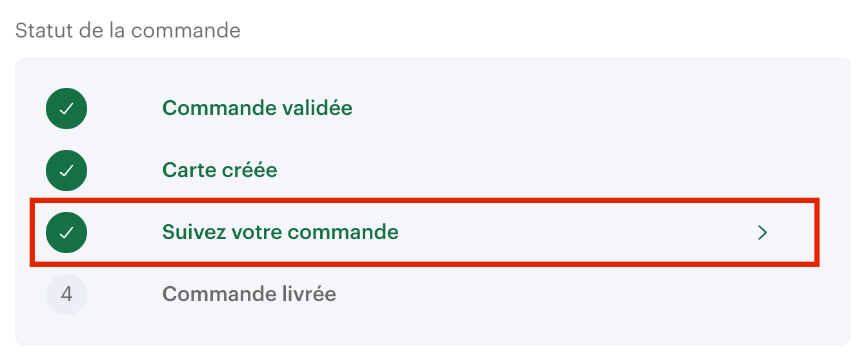
Task: Click the step 4 number circle
Action: click(66, 295)
